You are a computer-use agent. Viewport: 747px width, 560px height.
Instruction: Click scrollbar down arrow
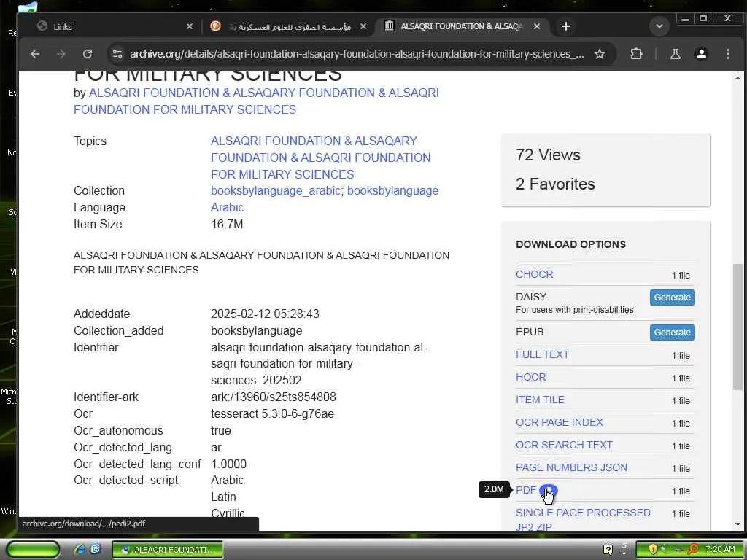point(738,525)
